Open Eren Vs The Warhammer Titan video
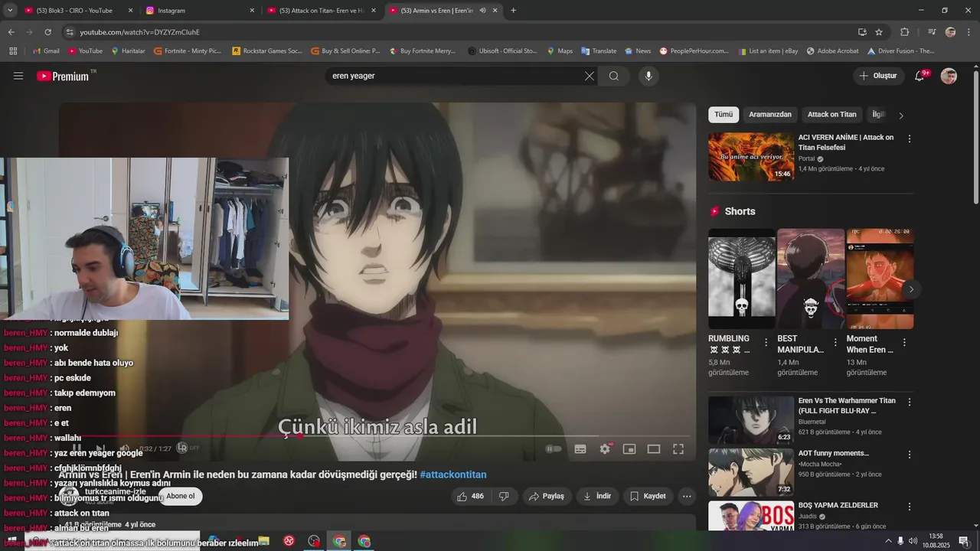 [x=751, y=420]
